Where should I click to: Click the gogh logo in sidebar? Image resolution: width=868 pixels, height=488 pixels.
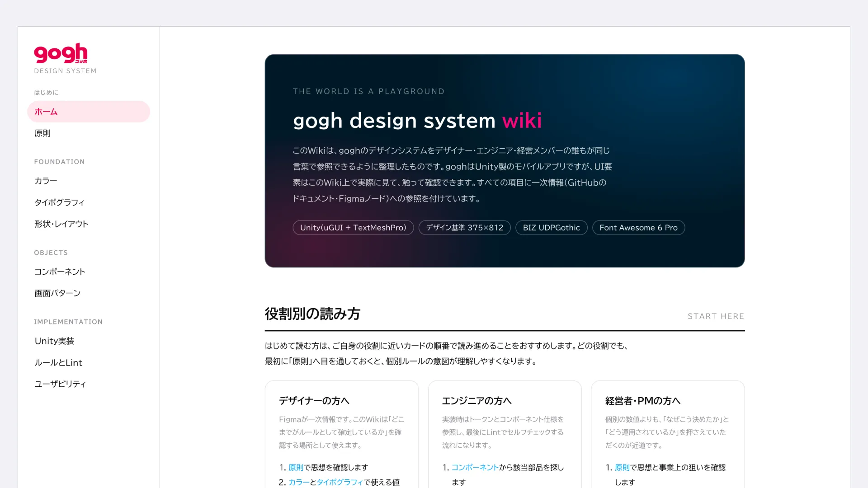pos(61,53)
